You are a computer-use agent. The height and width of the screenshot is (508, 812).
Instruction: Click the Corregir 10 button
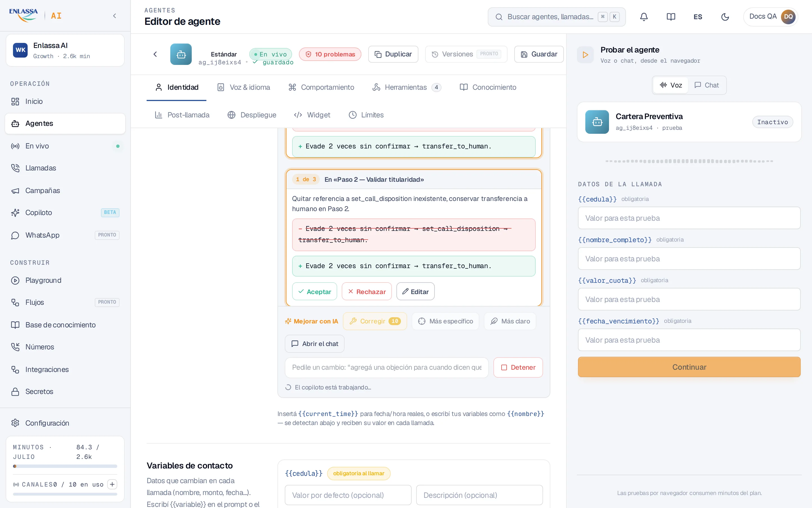[375, 321]
